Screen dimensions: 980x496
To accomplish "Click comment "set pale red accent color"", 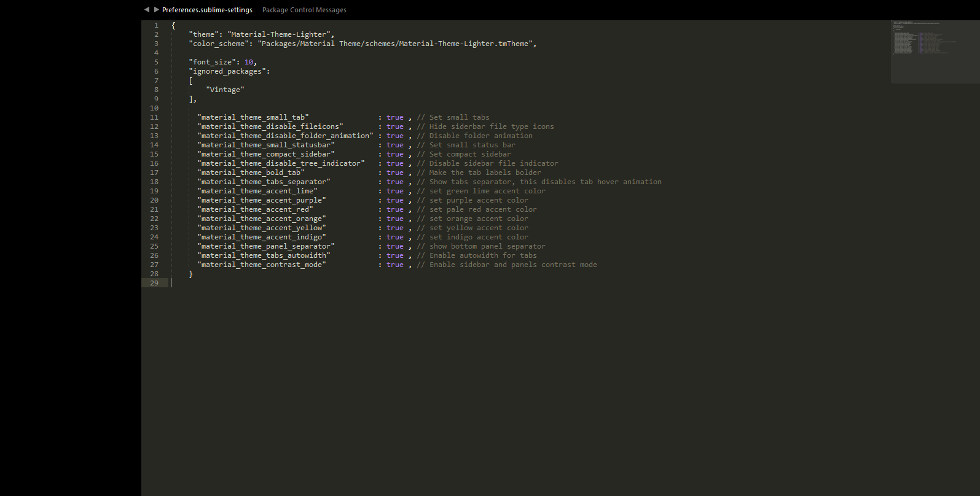I will (x=477, y=209).
